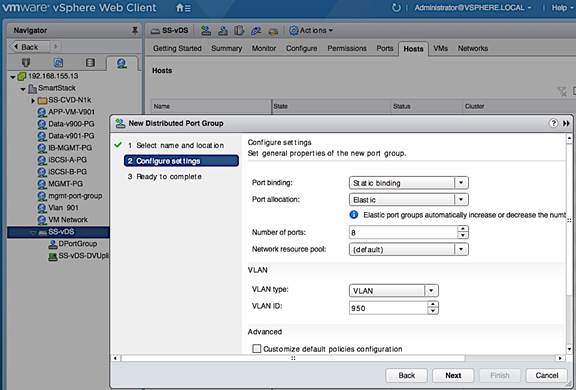Sort Hosts table by Cluster column
576x390 pixels.
[518, 106]
